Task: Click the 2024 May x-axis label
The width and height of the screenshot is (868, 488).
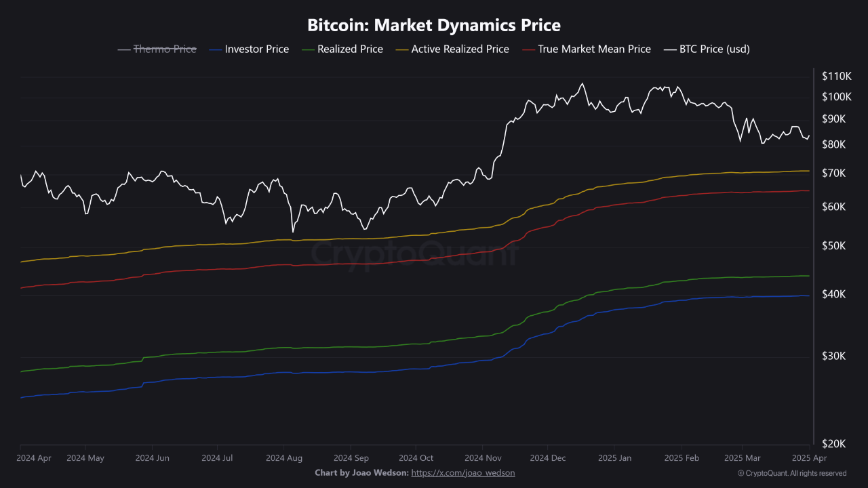Action: (85, 458)
